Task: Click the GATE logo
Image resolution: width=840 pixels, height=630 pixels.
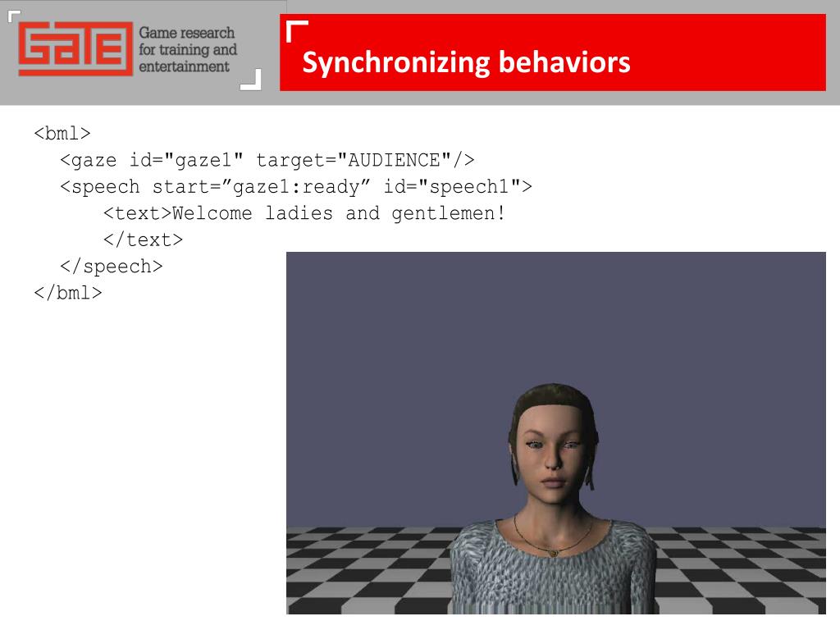Action: tap(75, 48)
